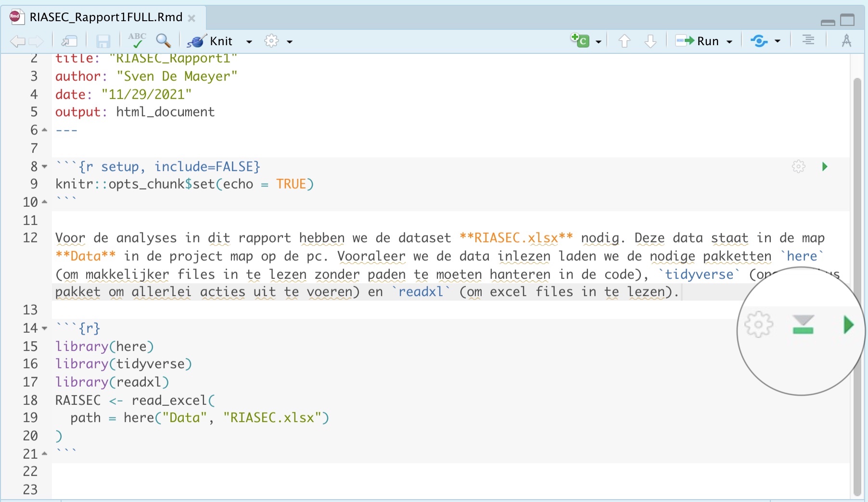This screenshot has width=868, height=502.
Task: Click the date value "11/29/2021"
Action: 146,94
